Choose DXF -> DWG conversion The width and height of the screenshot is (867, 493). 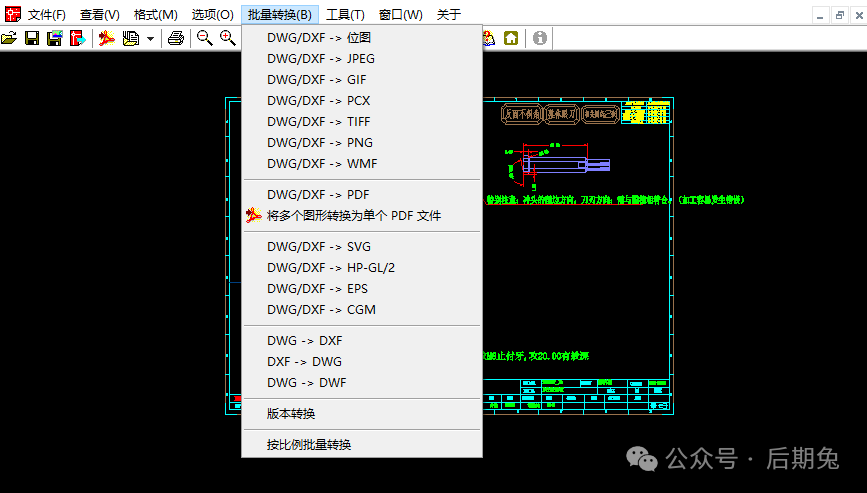click(x=362, y=361)
